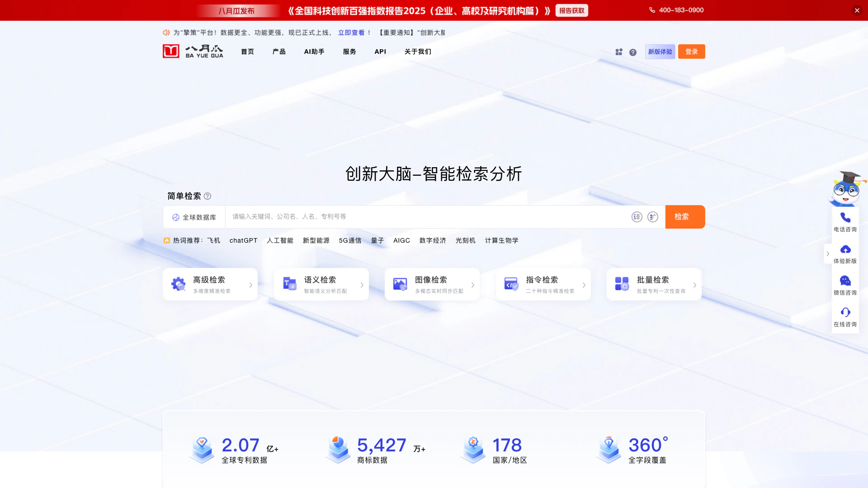Click the help question mark icon in header
Viewport: 868px width, 488px height.
[x=633, y=52]
